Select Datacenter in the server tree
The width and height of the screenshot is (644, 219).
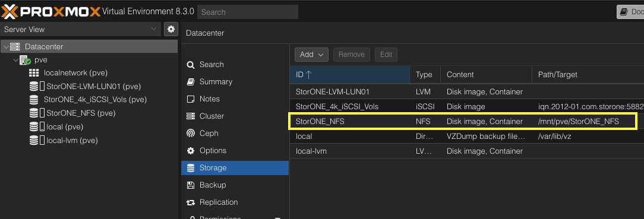(x=89, y=47)
